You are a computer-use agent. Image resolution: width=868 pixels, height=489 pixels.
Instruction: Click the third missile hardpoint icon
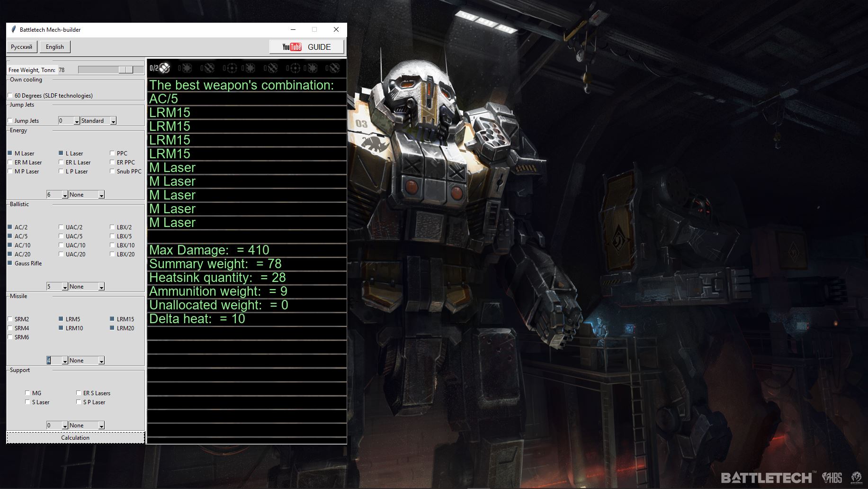pos(334,68)
